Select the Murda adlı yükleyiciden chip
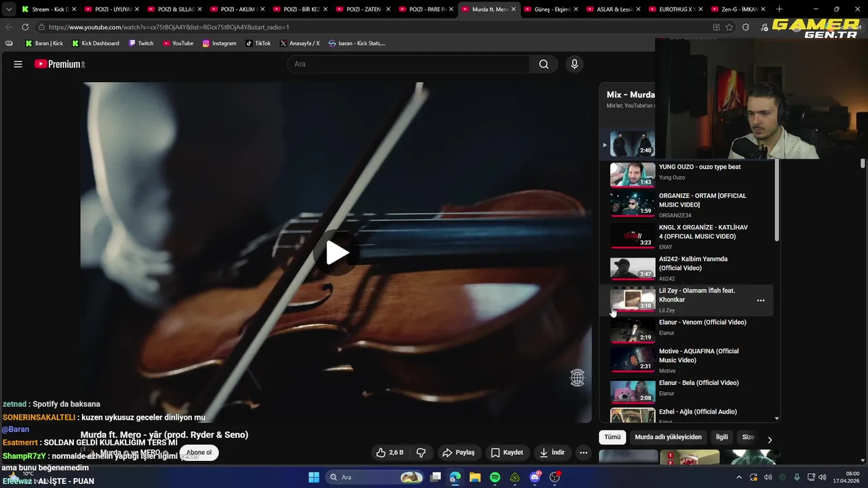Screen dimensions: 868x488 coord(668,437)
